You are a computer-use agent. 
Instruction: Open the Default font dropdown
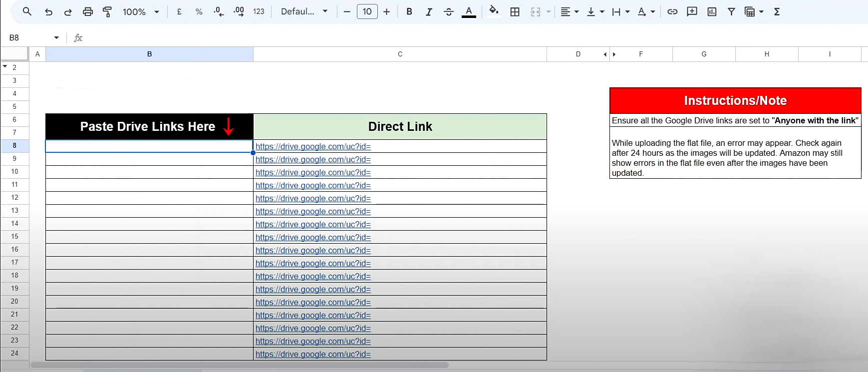[x=304, y=11]
